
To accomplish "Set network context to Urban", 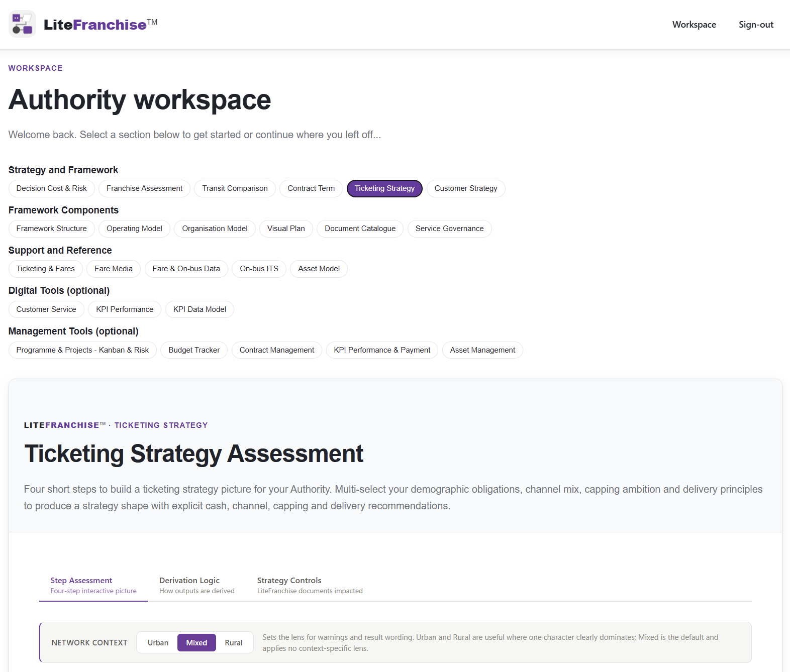I will click(158, 643).
